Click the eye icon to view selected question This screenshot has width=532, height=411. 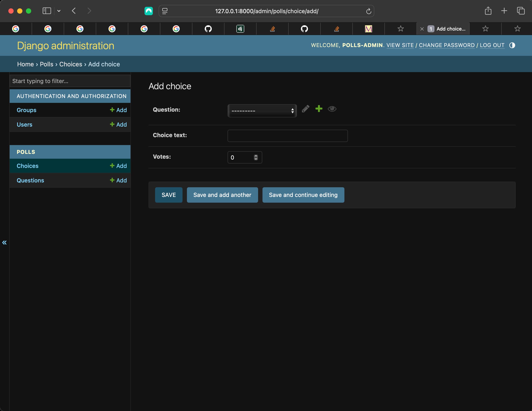point(332,109)
